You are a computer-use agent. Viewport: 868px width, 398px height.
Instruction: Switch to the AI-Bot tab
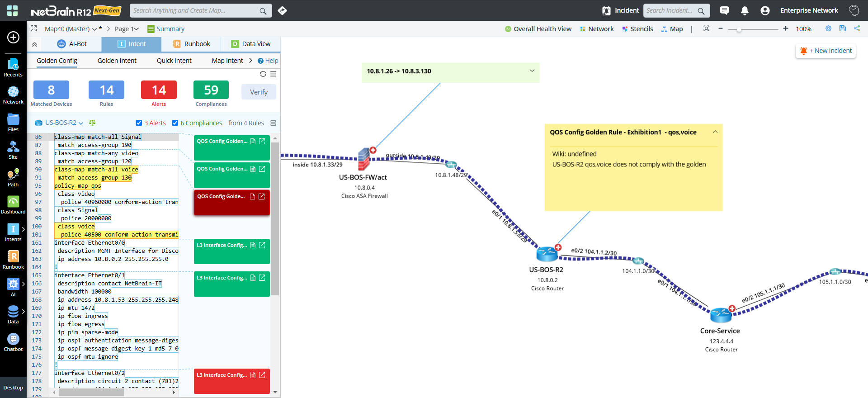point(72,44)
